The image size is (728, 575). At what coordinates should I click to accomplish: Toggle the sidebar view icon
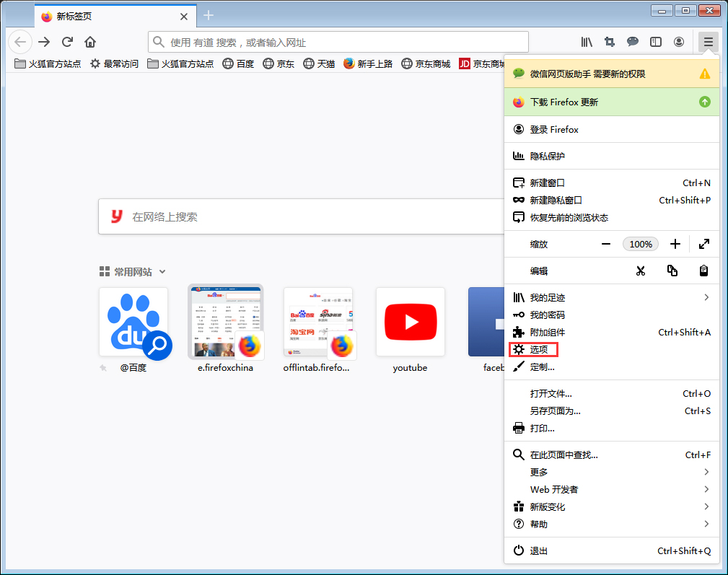point(656,42)
